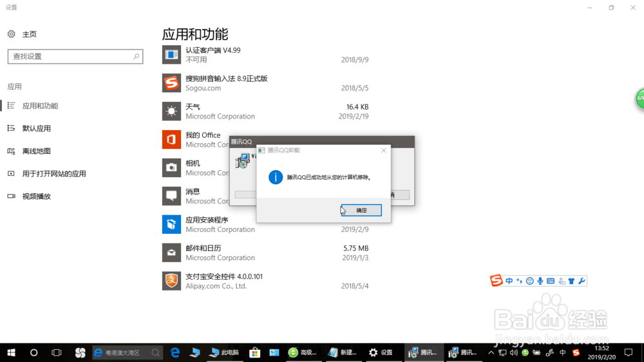Close the 腾讯QQ卸载 message dialog
Viewport: 644px width, 362px height.
[x=384, y=150]
